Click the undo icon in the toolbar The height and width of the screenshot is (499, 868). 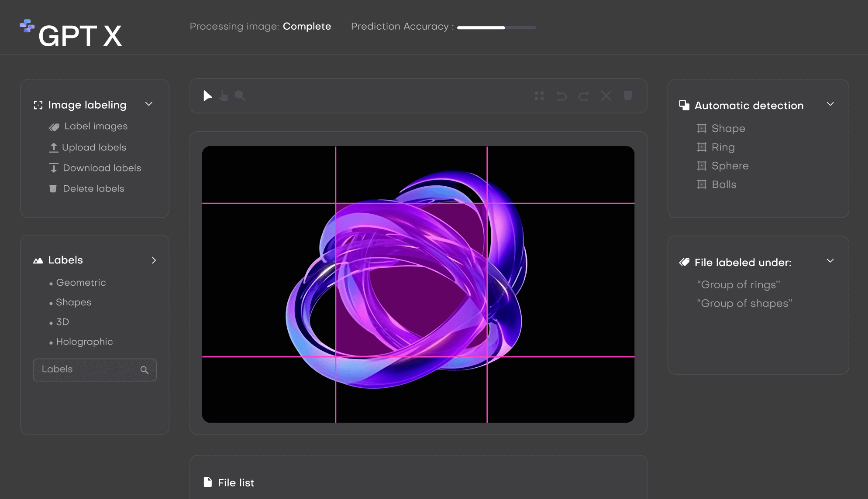561,96
